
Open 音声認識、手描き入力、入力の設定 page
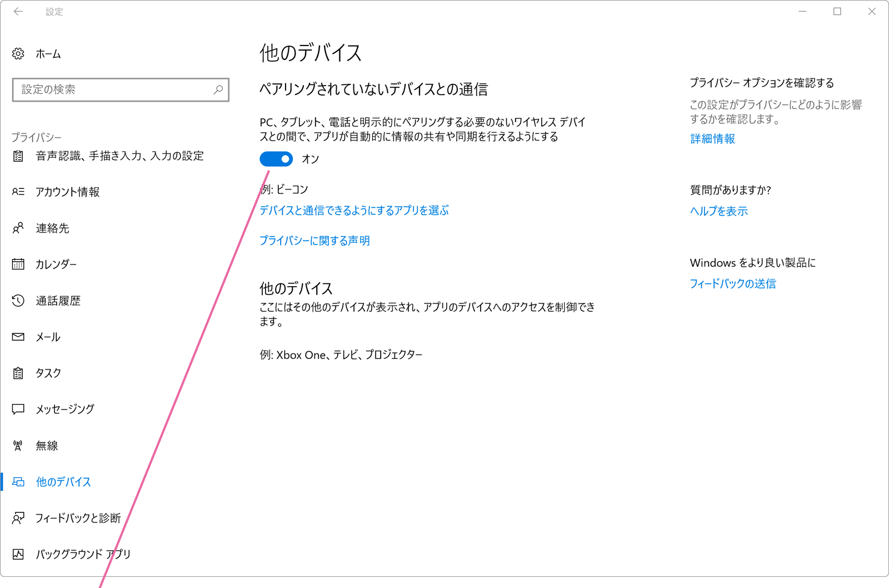(120, 156)
